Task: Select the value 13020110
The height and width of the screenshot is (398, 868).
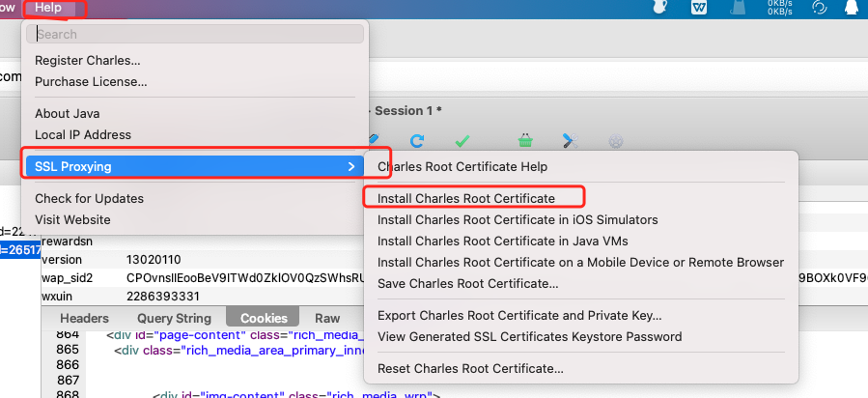Action: (154, 260)
